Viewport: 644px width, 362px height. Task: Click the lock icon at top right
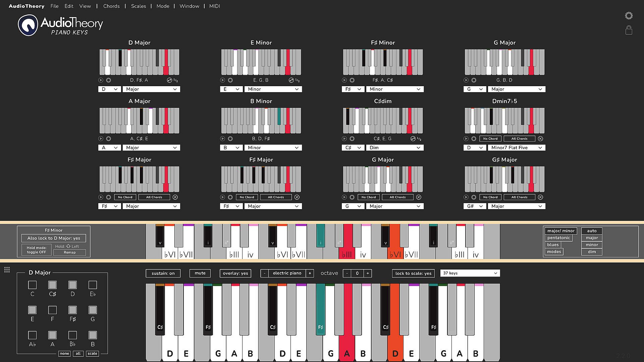coord(629,31)
